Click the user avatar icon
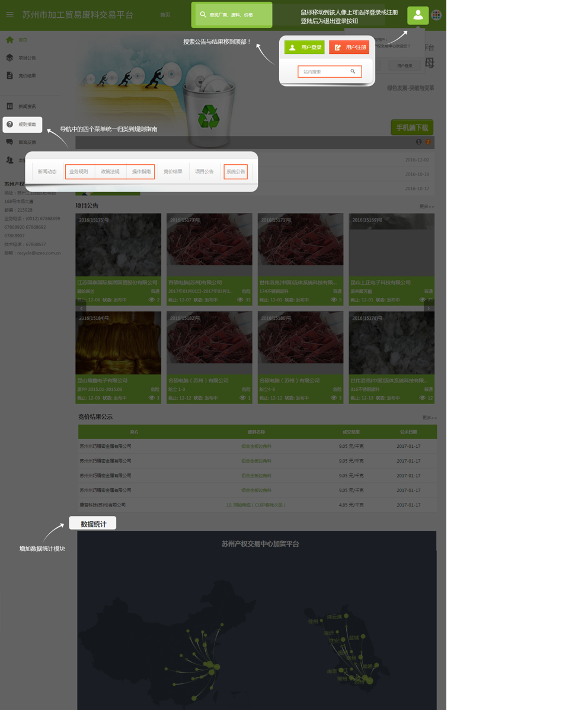588x710 pixels. [418, 15]
